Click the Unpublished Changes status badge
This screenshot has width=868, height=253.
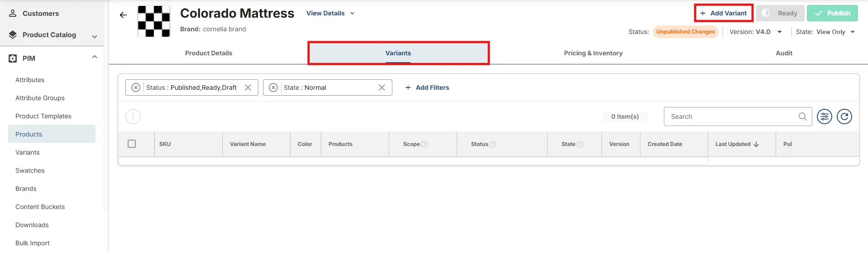[x=686, y=32]
